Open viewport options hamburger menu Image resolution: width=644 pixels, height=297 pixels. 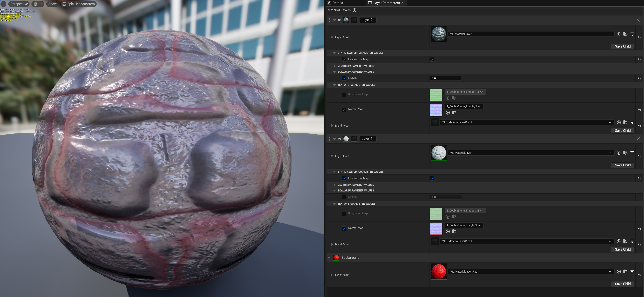click(x=4, y=4)
